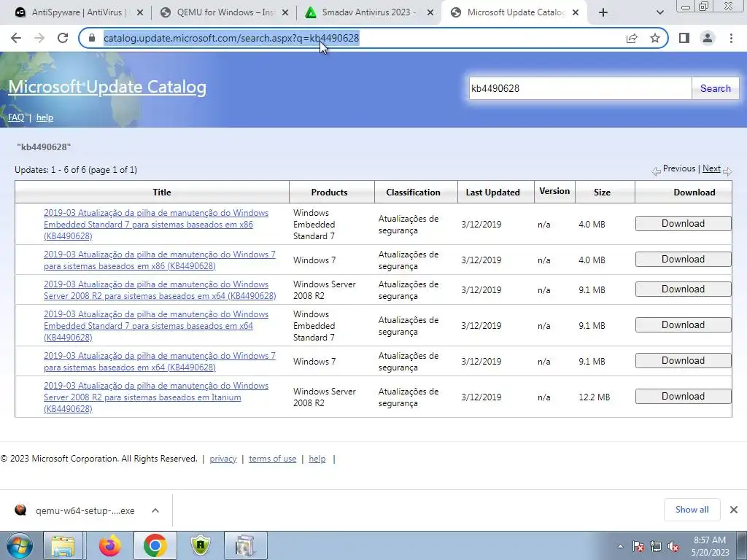Download the Itanium 12.2 MB update
This screenshot has height=560, width=747.
coord(683,396)
